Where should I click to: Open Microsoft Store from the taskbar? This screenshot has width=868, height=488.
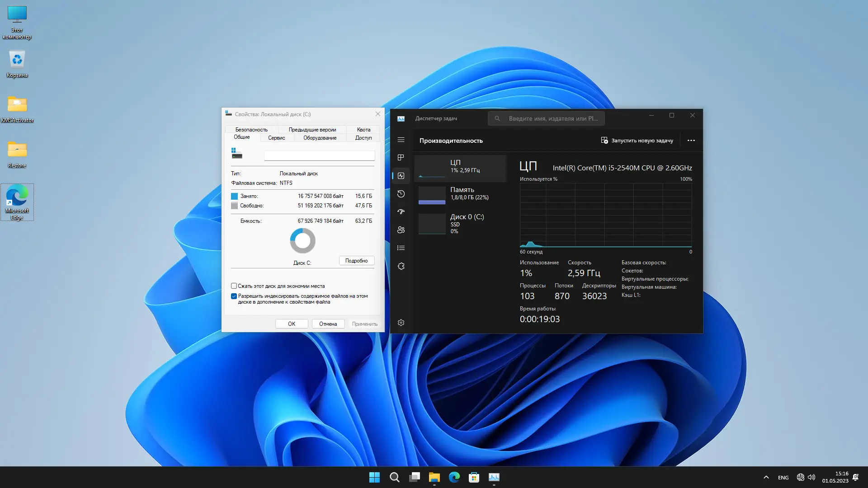(474, 477)
